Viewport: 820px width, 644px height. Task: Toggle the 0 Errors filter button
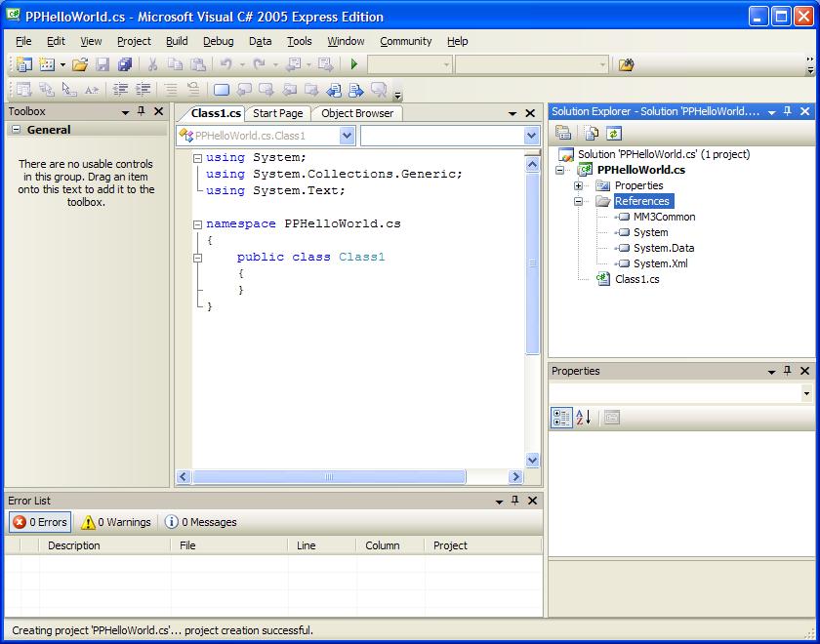click(x=40, y=522)
